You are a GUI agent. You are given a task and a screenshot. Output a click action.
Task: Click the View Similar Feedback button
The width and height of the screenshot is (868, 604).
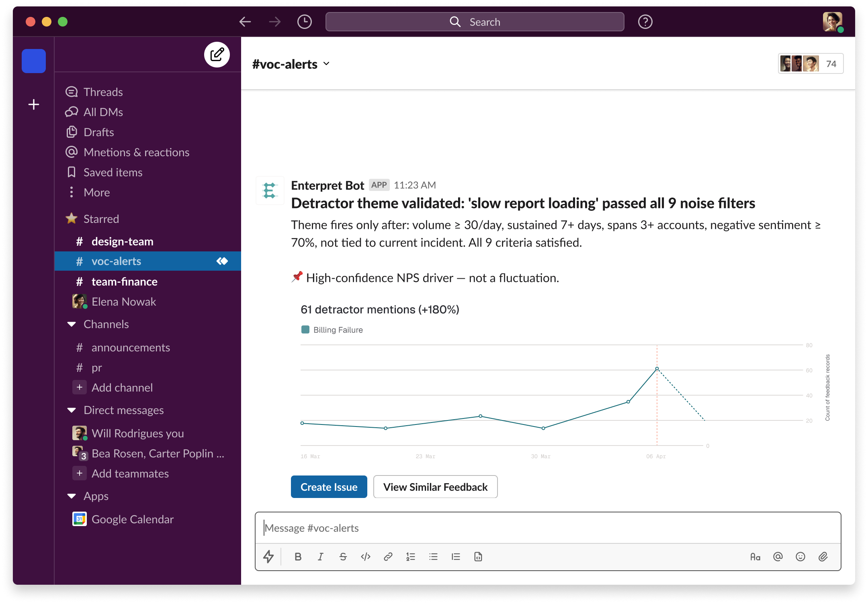click(x=435, y=487)
